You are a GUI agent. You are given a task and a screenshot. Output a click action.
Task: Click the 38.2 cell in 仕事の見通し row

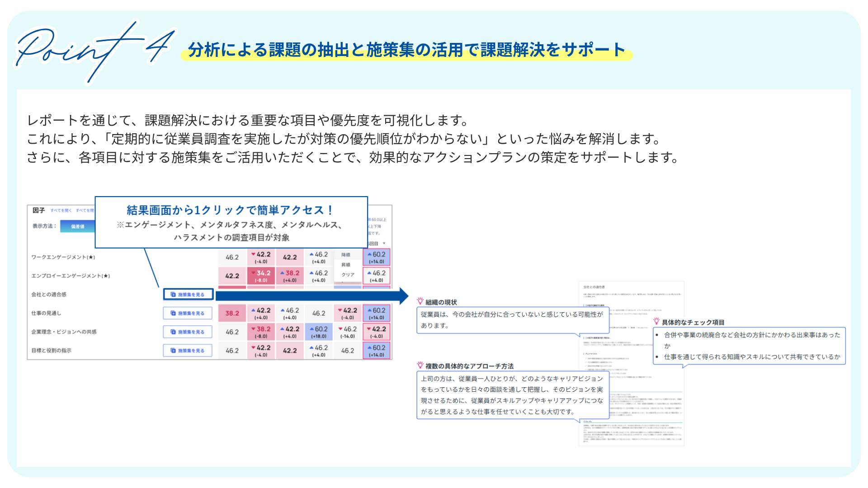[232, 313]
